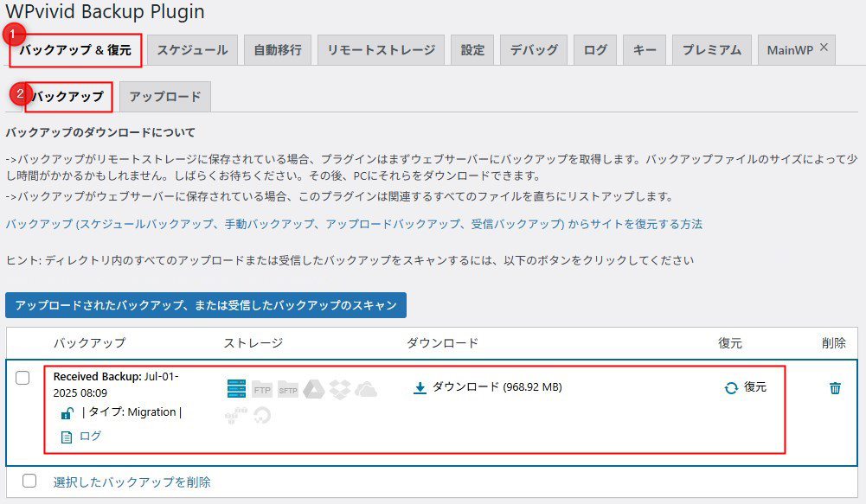The image size is (866, 504).
Task: Tick the checkbox beside 選択したバックアップを削除
Action: pyautogui.click(x=29, y=481)
